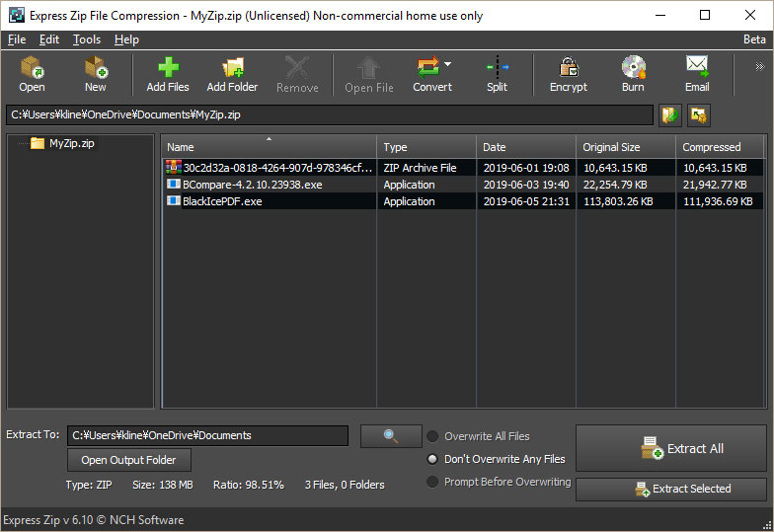
Task: Sort by the Name column header
Action: (269, 147)
